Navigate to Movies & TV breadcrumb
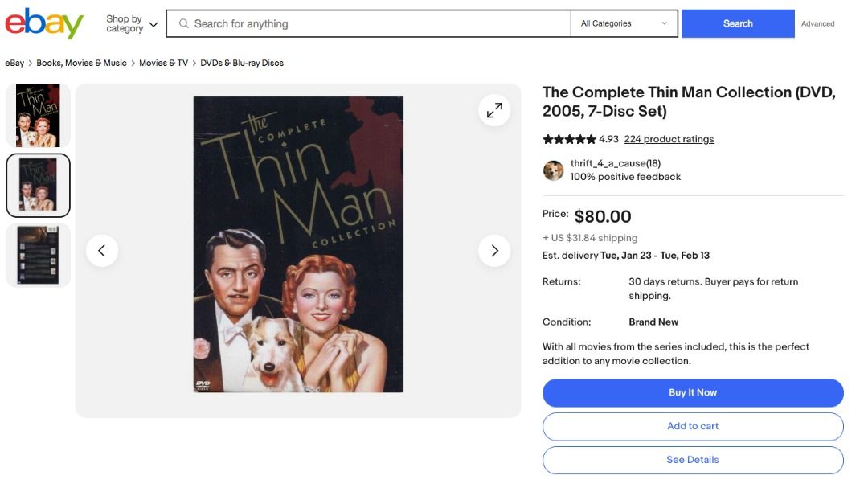 point(164,62)
